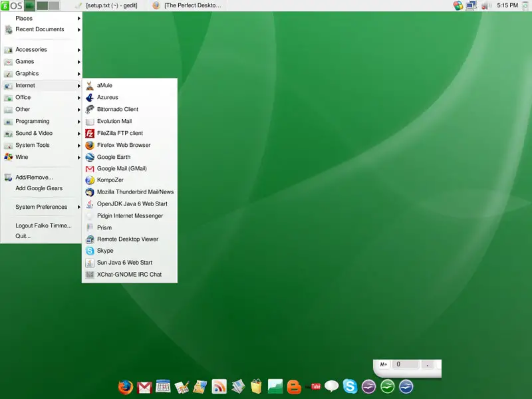532x399 pixels.
Task: Open the green OpenOffice icon in the dock
Action: pyautogui.click(x=388, y=386)
